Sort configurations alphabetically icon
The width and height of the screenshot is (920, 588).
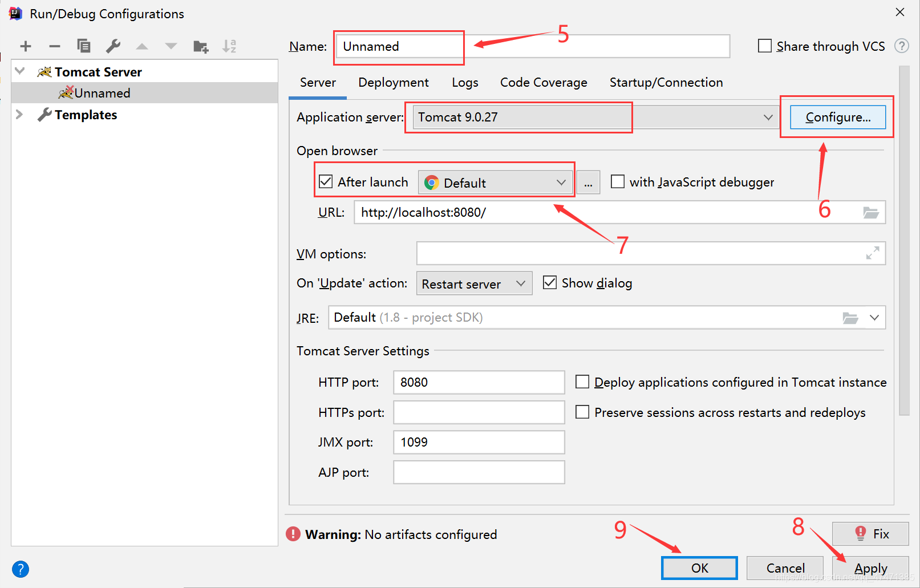(229, 46)
